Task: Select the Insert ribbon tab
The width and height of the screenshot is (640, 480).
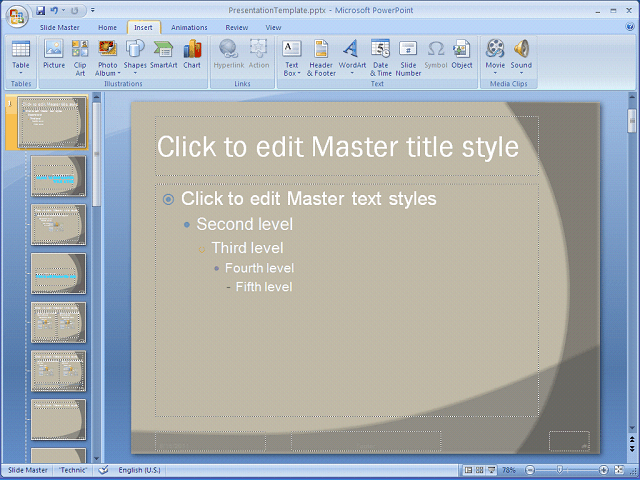Action: 143,27
